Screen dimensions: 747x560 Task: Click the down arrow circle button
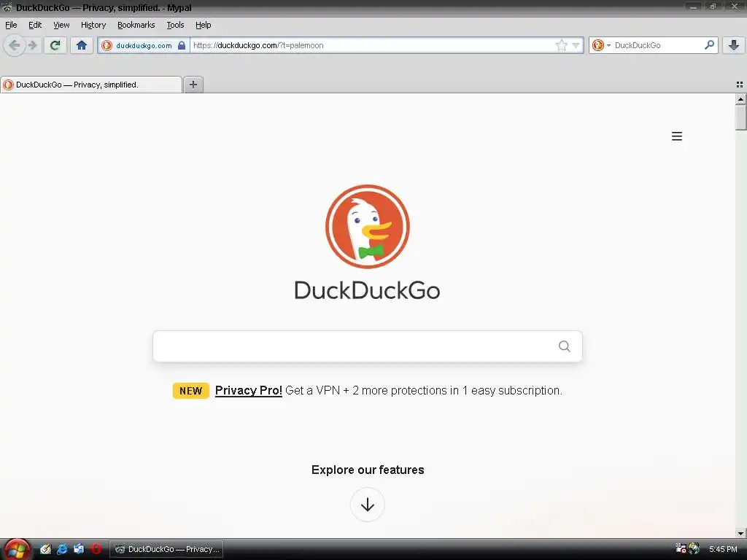(x=368, y=505)
